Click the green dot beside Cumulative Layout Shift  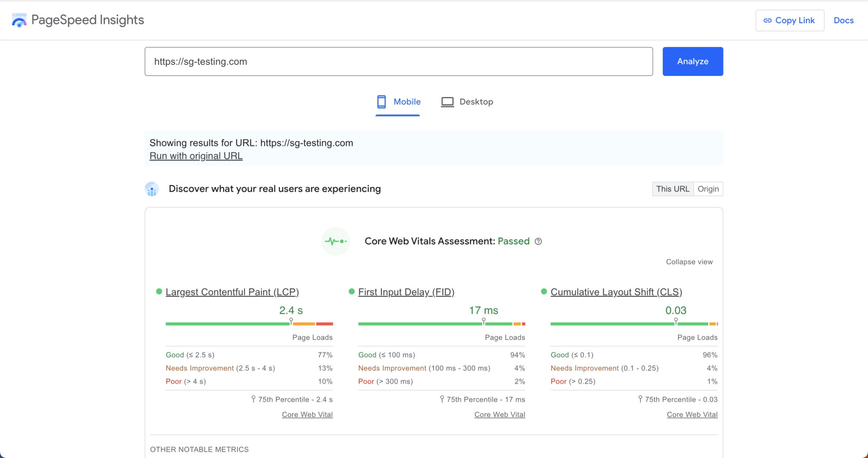pyautogui.click(x=544, y=291)
